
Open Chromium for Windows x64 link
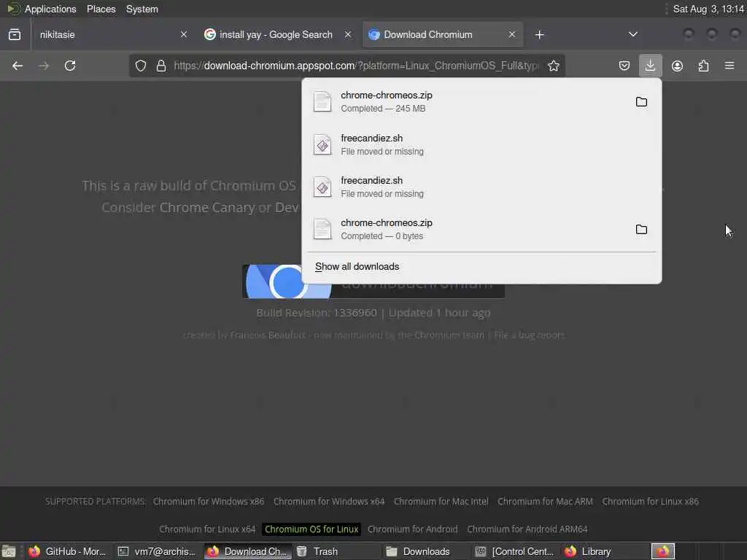pyautogui.click(x=329, y=502)
